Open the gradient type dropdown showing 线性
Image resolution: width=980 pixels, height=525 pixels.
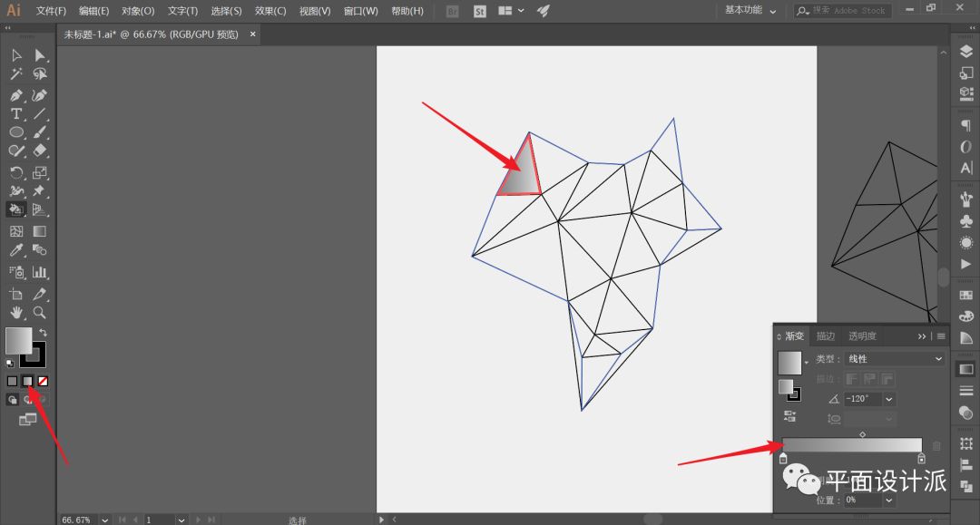[x=895, y=359]
